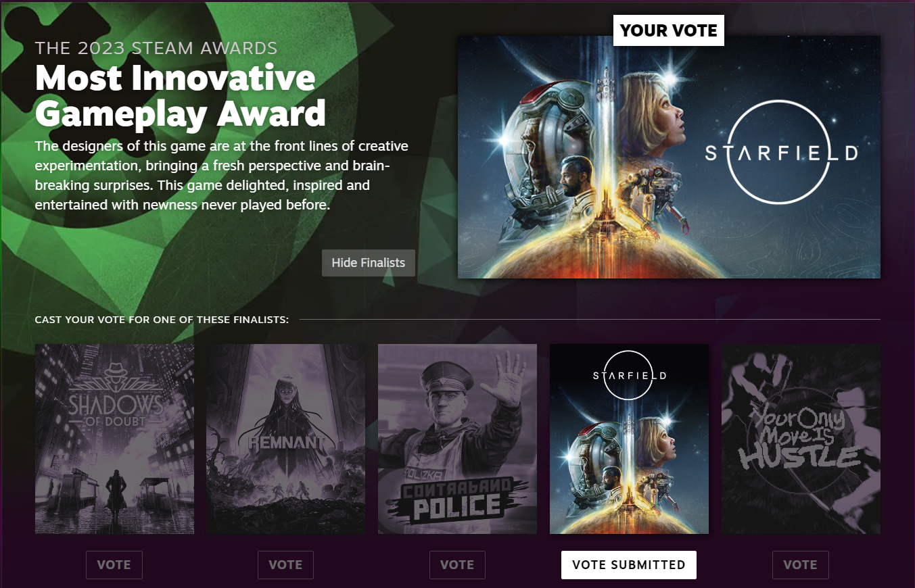
Task: Click The 2023 Steam Awards title text
Action: (156, 48)
